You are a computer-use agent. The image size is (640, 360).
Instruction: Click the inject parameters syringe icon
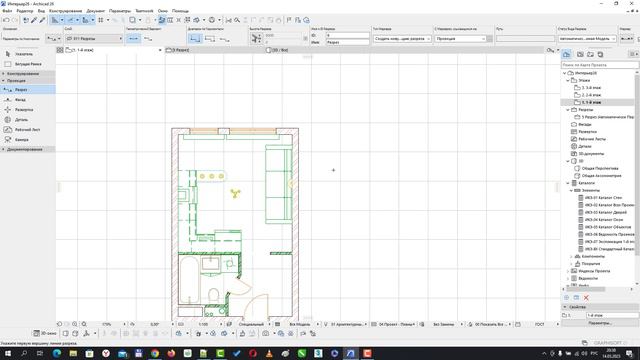[x=42, y=20]
